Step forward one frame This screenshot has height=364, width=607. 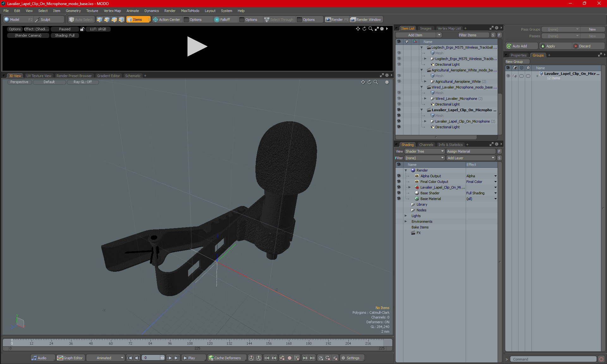pos(169,358)
